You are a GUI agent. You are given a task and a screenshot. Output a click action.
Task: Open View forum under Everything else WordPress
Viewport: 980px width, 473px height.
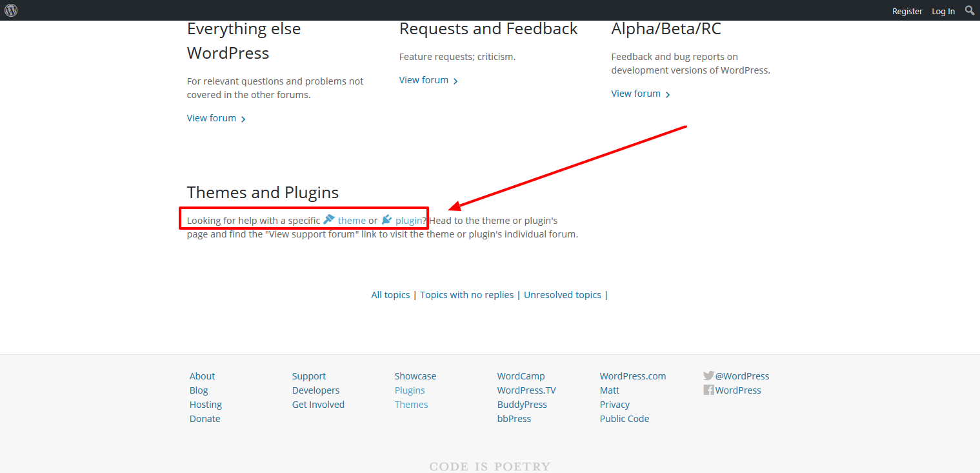point(212,118)
